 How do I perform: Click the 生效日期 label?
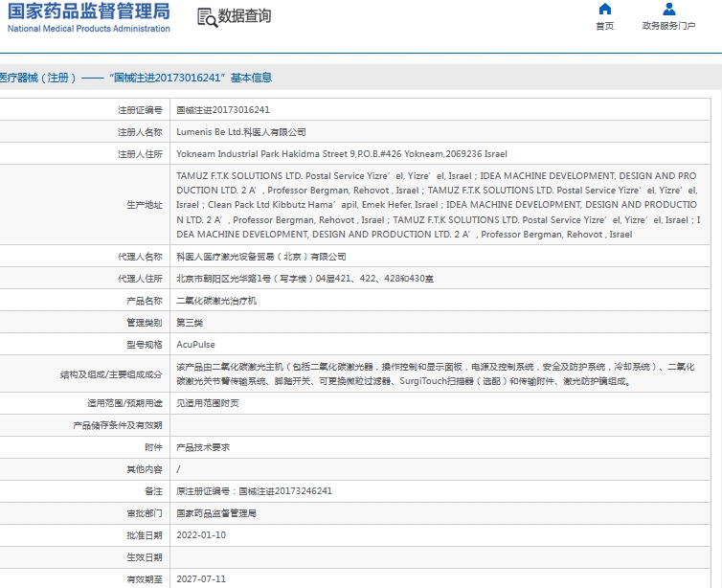coord(145,557)
